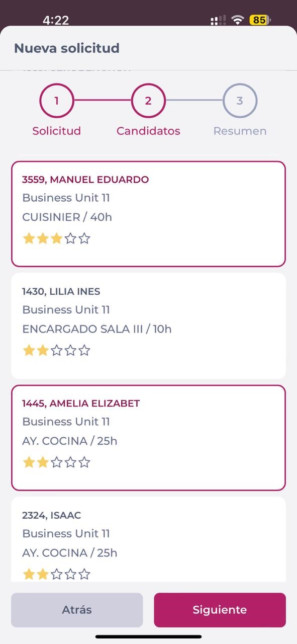Screen dimensions: 297x644
Task: Open the Resumen step label
Action: [240, 131]
